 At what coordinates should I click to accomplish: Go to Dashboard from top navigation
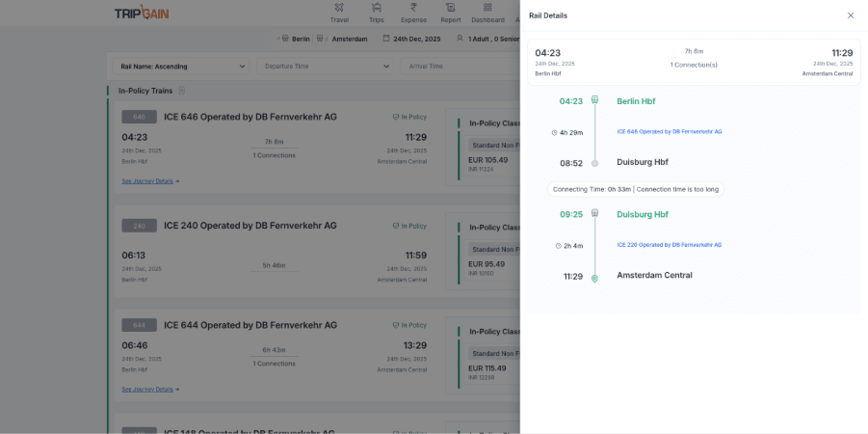pos(487,9)
